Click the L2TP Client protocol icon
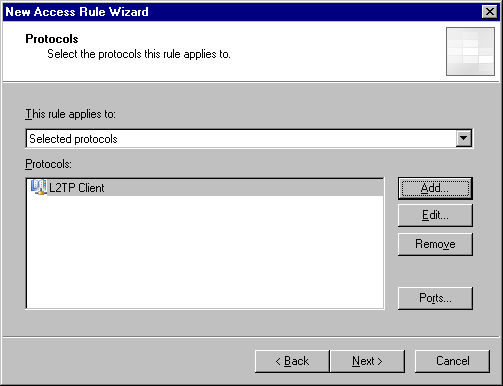Viewport: 503px width, 386px height. click(38, 187)
